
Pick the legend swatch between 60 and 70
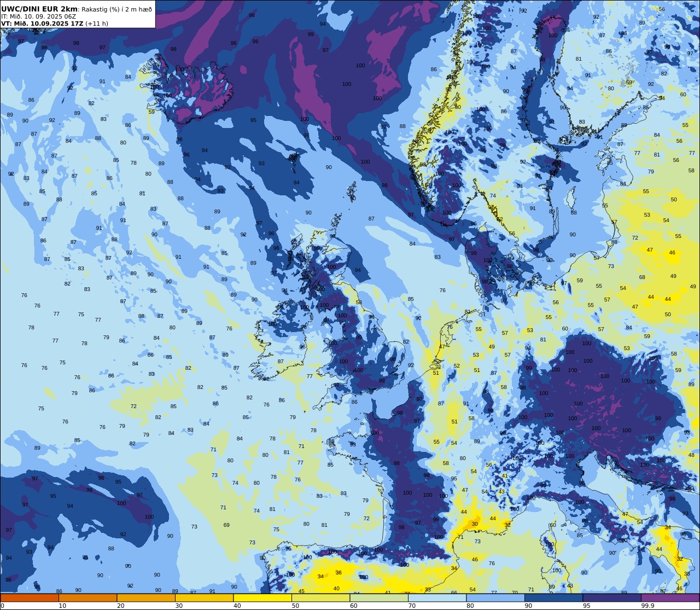click(379, 597)
